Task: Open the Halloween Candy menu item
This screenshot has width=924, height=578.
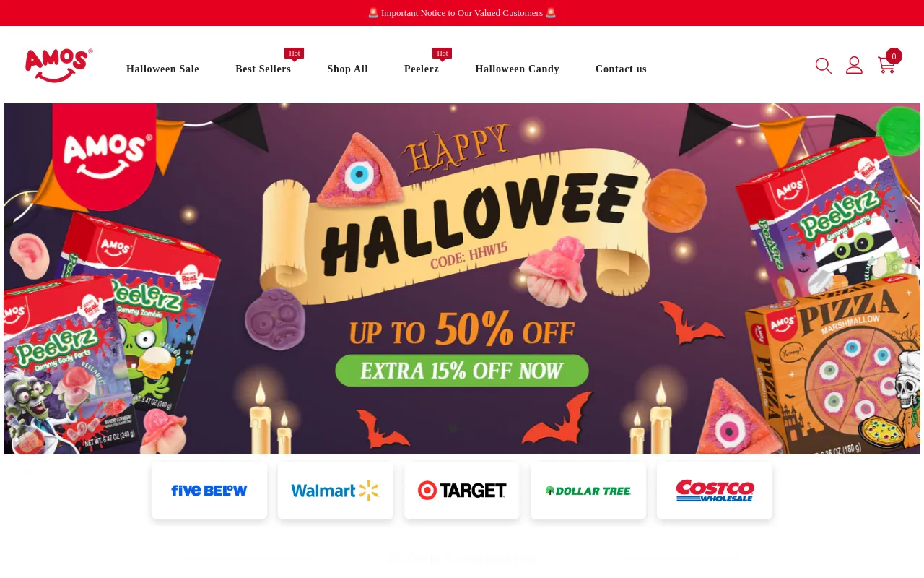Action: coord(518,69)
